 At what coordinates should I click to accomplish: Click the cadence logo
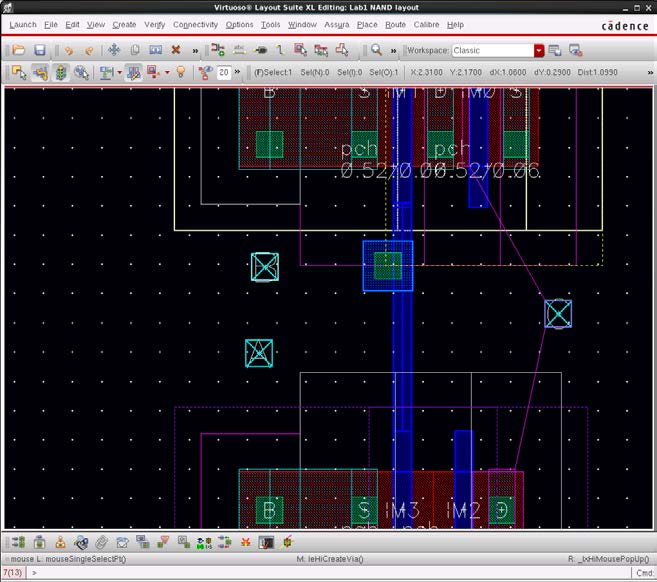coord(625,26)
